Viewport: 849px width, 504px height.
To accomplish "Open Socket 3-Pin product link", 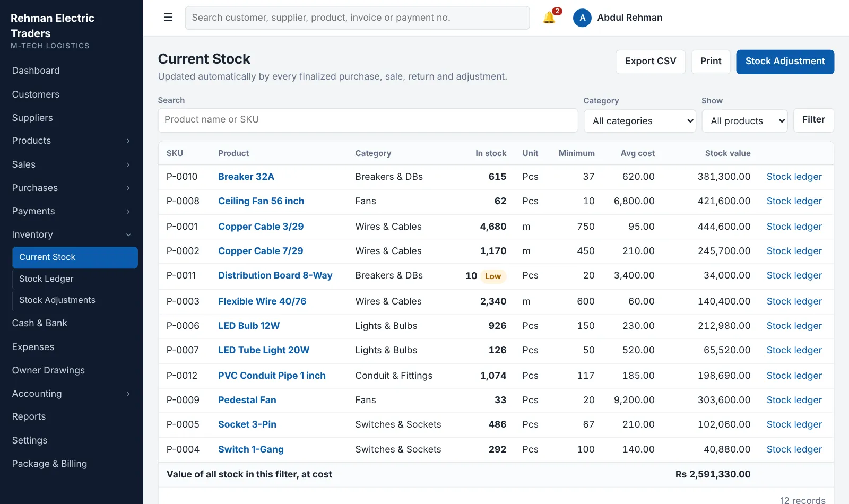I will tap(247, 424).
